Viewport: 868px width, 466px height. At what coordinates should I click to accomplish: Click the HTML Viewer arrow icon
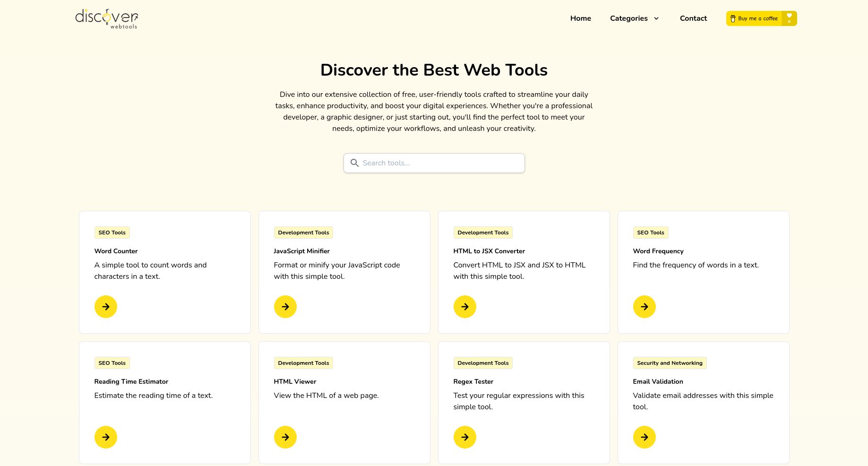tap(285, 437)
